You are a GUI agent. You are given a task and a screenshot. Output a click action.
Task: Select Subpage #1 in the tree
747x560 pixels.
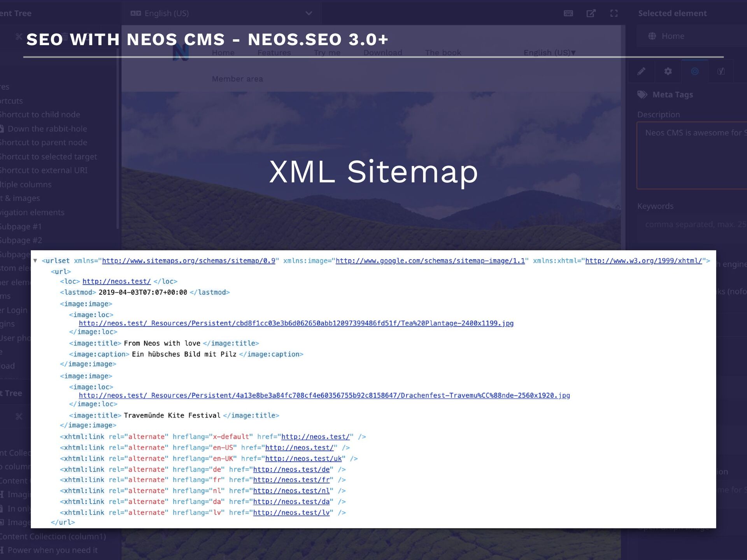(x=21, y=226)
